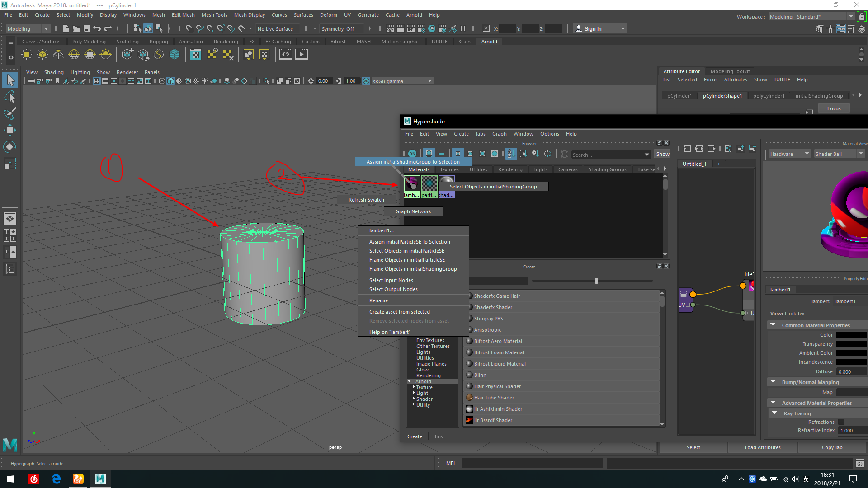Select the Hair Tube Shader icon in Create list
The height and width of the screenshot is (488, 868).
tap(469, 397)
